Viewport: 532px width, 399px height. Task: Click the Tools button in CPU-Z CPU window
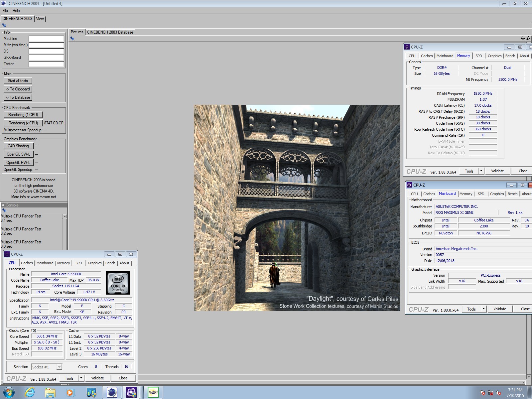coord(69,378)
